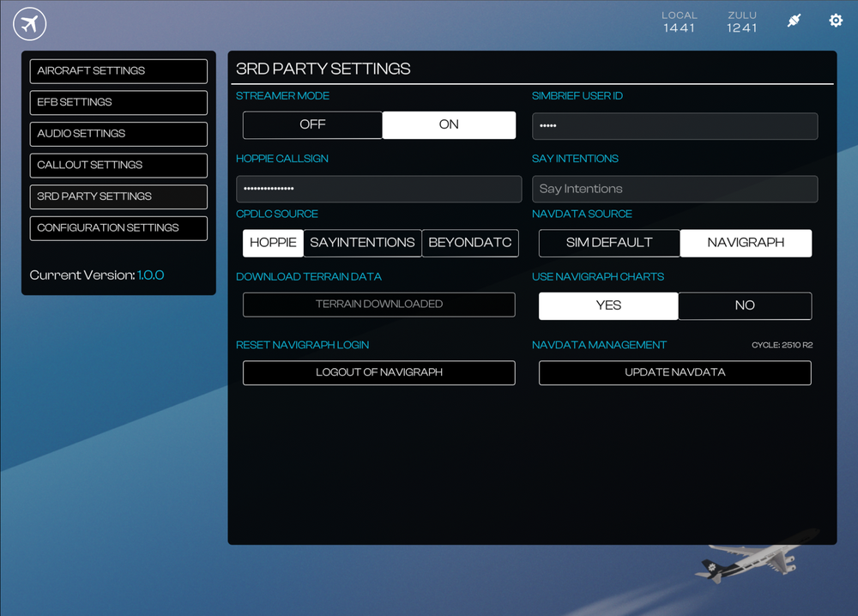Select Hoppie as CPDLC source
Viewport: 858px width, 616px height.
pyautogui.click(x=273, y=243)
